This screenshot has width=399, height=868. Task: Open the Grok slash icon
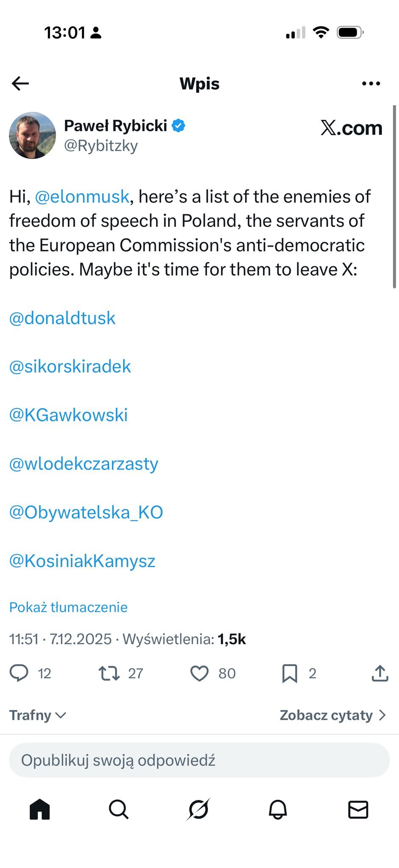tap(198, 810)
